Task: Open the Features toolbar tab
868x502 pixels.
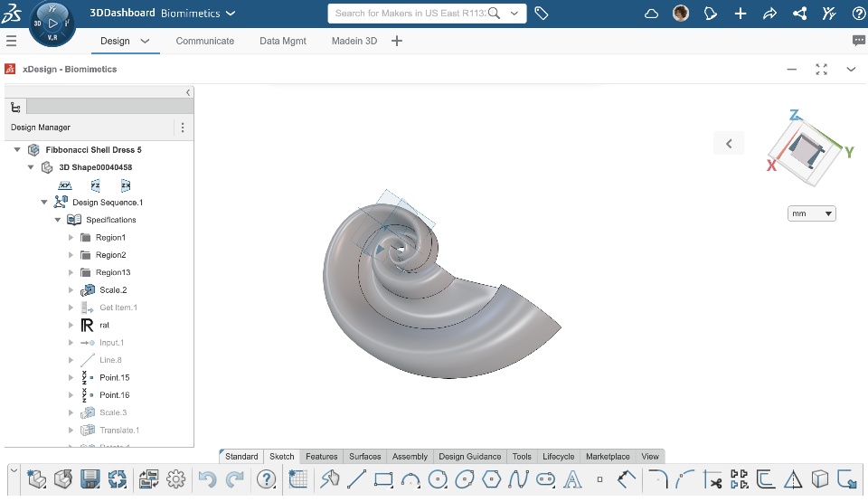Action: click(x=321, y=457)
